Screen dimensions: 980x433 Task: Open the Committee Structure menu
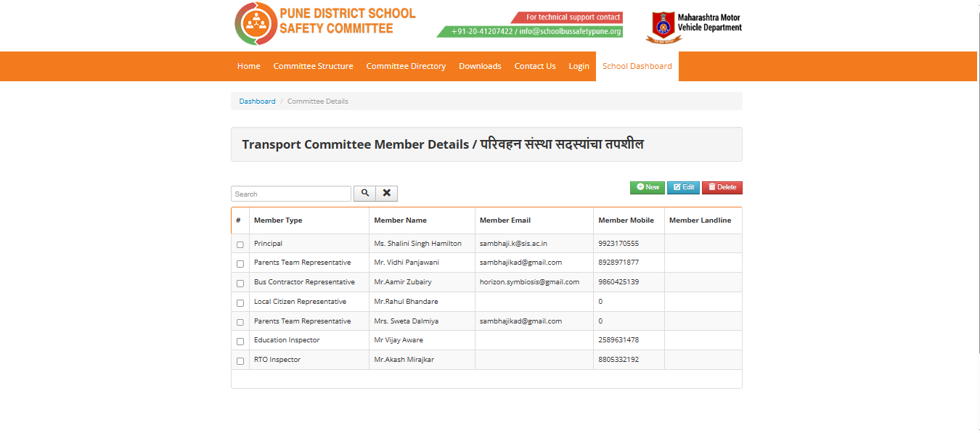coord(313,66)
